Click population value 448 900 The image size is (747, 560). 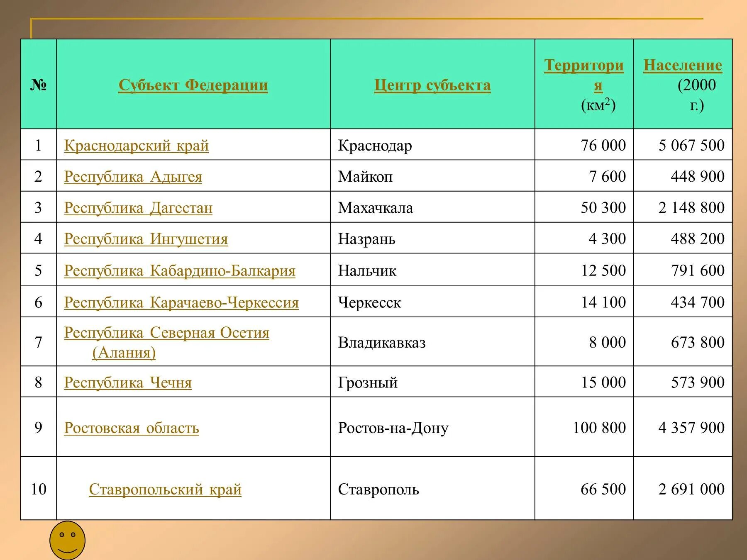pos(698,176)
